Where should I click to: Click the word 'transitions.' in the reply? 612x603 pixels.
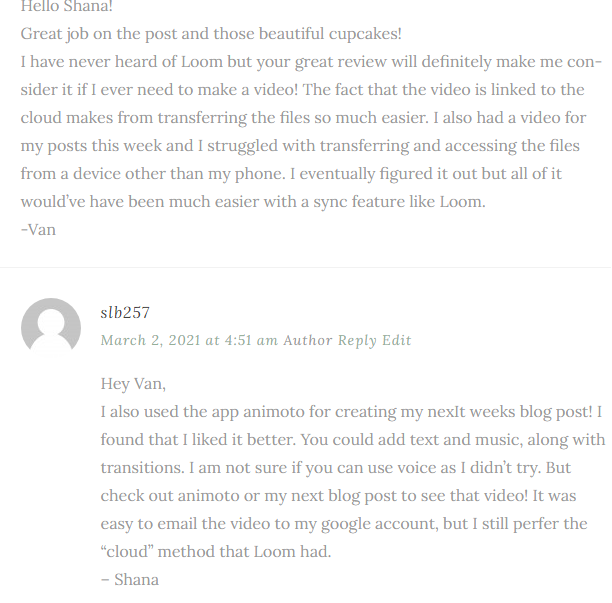click(x=142, y=468)
